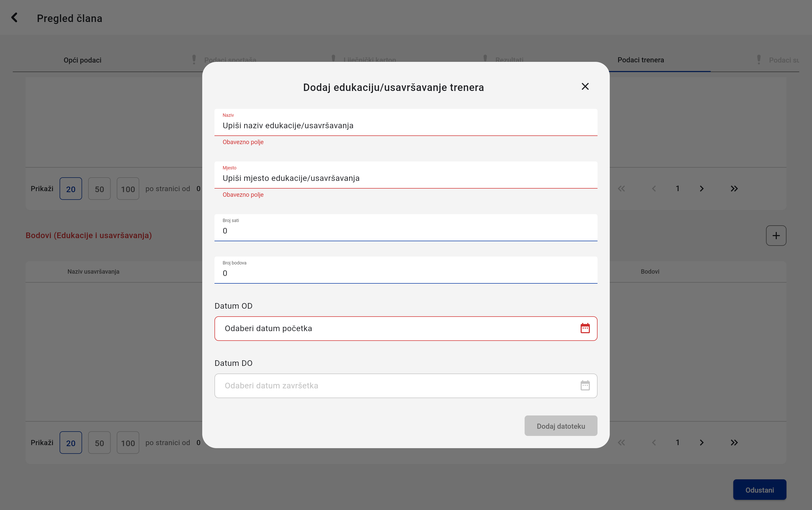Focus the Naziv input field
The width and height of the screenshot is (812, 510).
405,125
